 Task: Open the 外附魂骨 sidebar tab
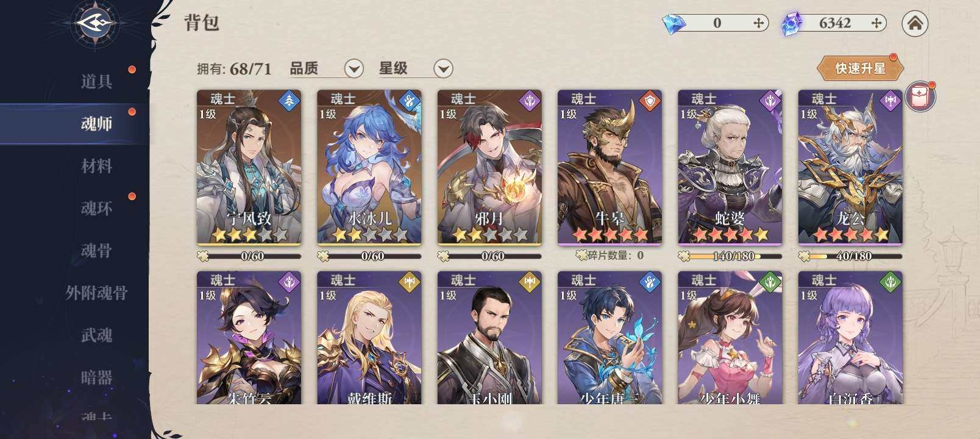[96, 293]
